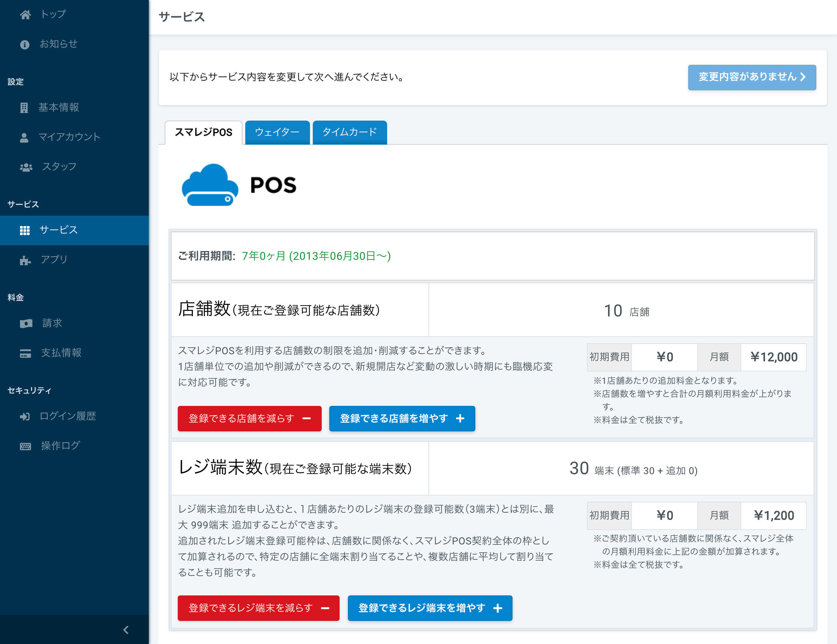Click the keyboard icon beside 操作ログ
This screenshot has width=837, height=644.
pyautogui.click(x=26, y=446)
